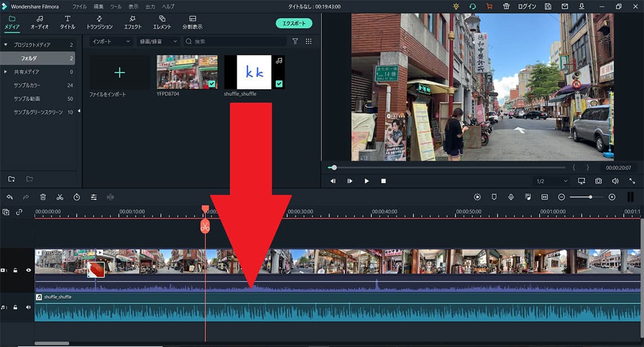Viewport: 644px width, 347px height.
Task: Click the add new folder icon
Action: 11,179
